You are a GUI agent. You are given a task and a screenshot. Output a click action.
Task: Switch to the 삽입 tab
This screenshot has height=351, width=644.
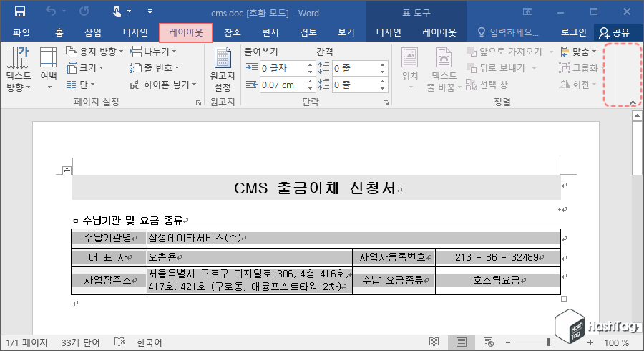pyautogui.click(x=93, y=32)
